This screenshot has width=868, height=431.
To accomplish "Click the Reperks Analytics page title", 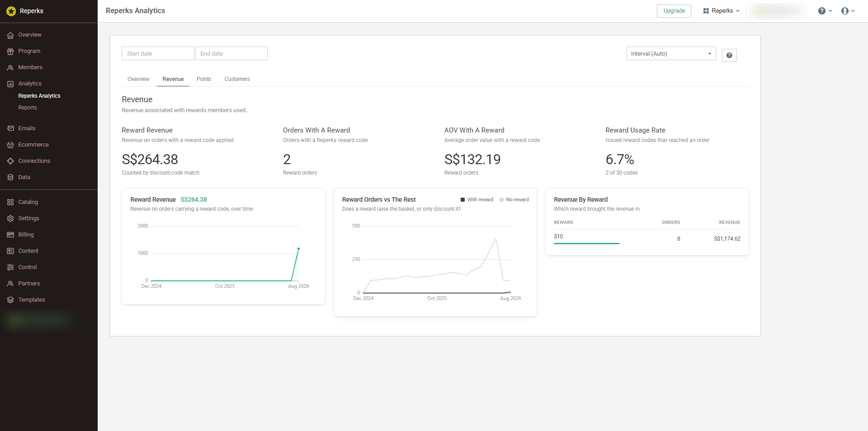I will [135, 11].
